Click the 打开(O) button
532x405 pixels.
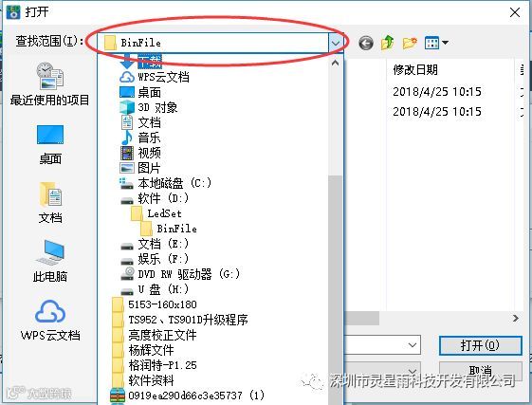480,345
